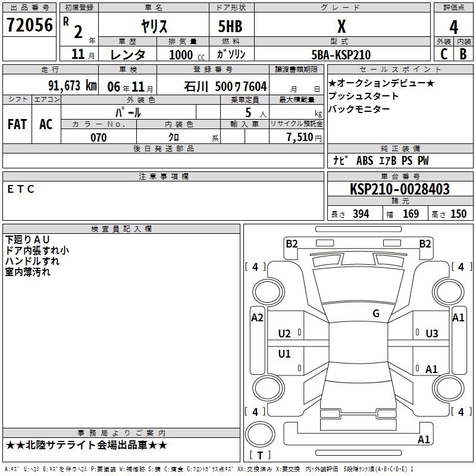This screenshot has height=476, width=476.
Task: Select エアB in genuine equipment
Action: coord(388,161)
